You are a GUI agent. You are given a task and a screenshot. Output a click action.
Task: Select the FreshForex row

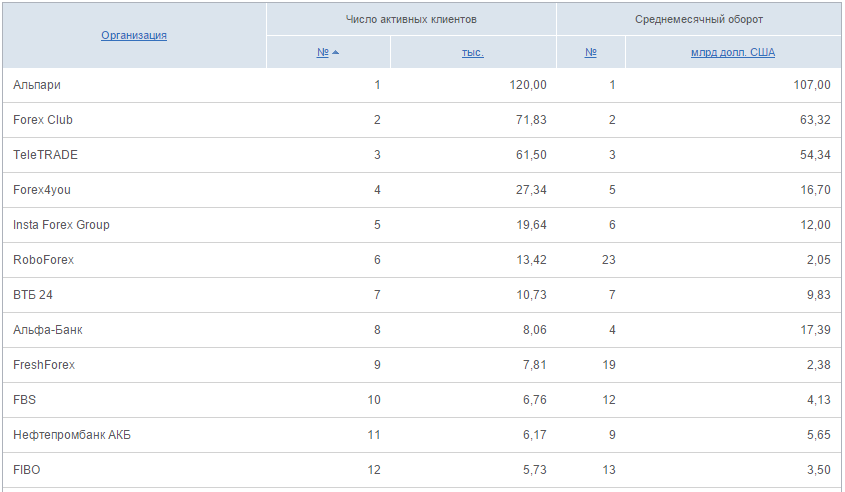tap(422, 365)
